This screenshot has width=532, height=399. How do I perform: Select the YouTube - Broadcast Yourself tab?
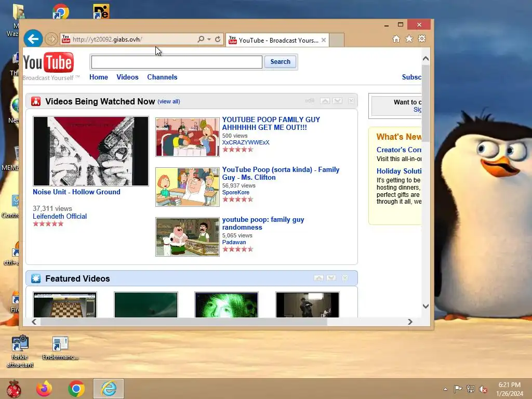click(277, 40)
